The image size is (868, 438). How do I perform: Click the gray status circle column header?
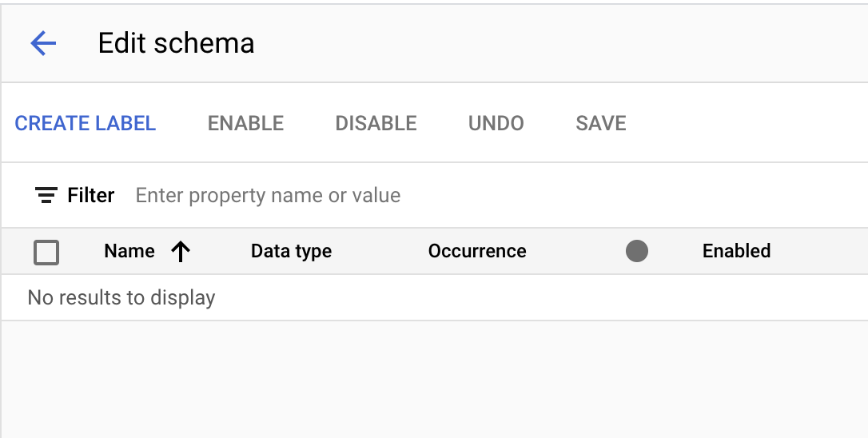[x=636, y=252]
